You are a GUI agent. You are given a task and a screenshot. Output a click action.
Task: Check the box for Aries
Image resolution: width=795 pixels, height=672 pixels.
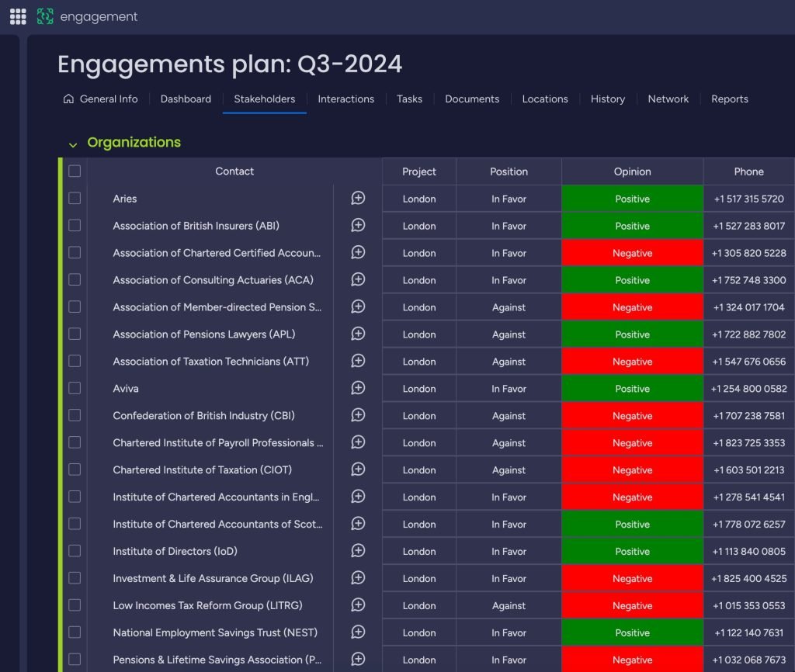75,198
